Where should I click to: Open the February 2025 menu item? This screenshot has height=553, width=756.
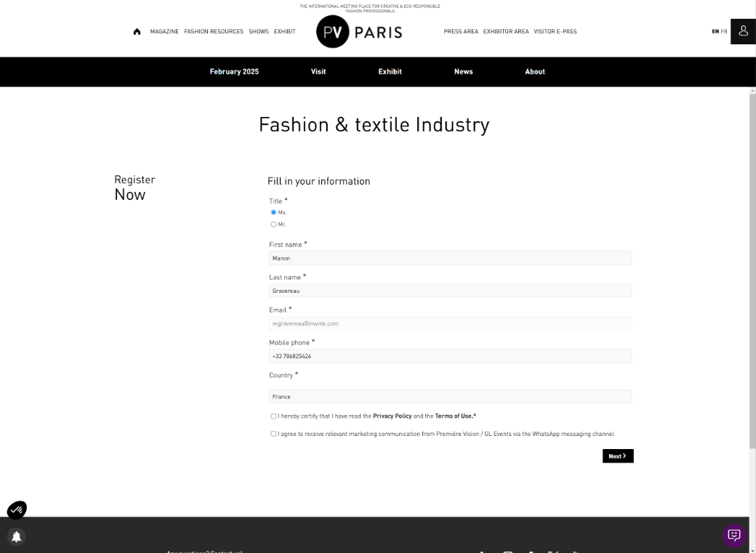(x=234, y=71)
